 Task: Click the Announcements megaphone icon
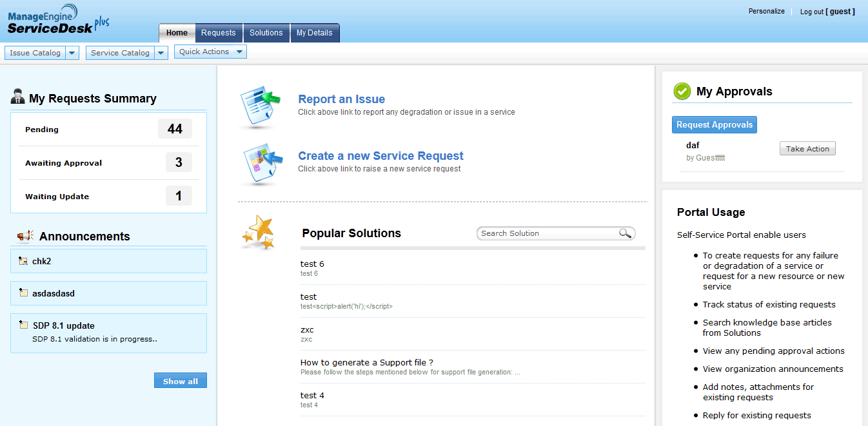(25, 237)
